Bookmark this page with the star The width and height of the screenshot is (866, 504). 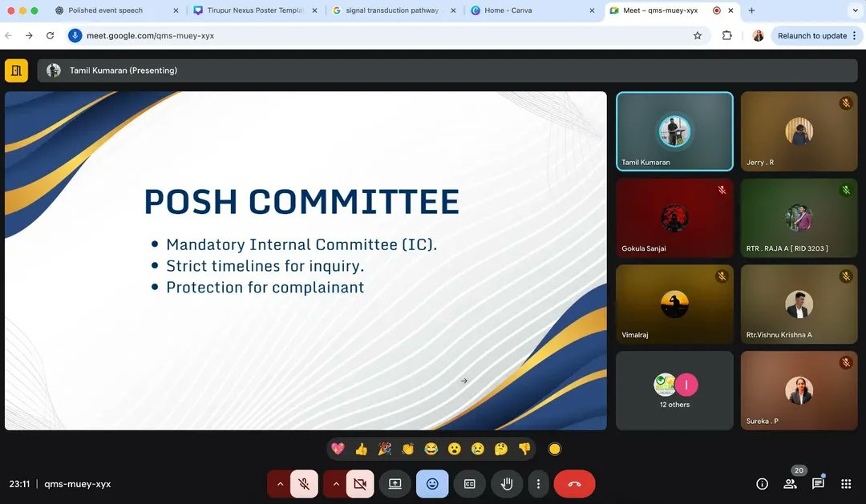(x=698, y=35)
